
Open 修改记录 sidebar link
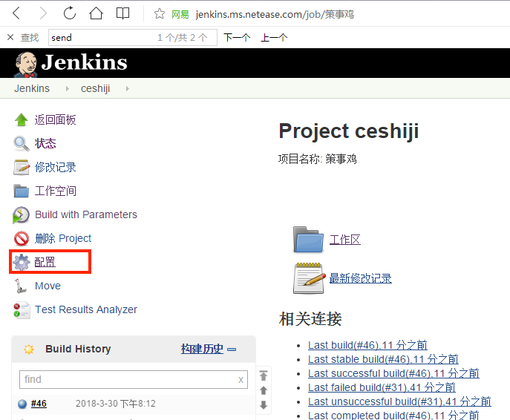[x=55, y=167]
